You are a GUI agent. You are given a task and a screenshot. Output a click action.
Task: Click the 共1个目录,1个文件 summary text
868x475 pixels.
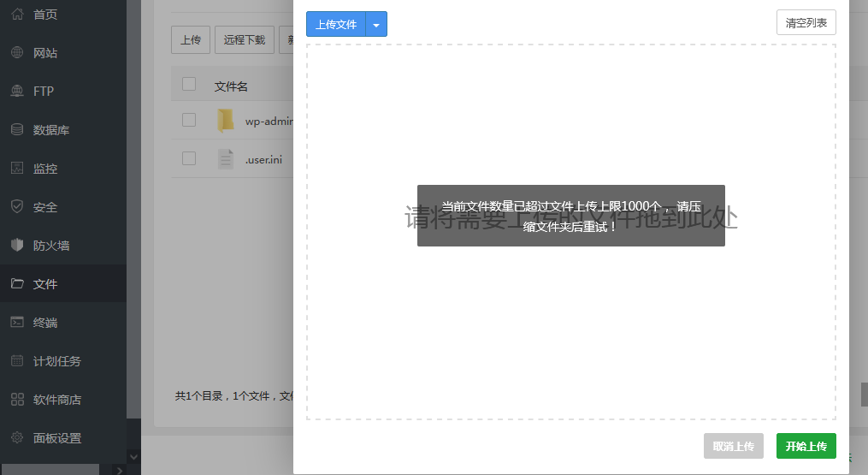234,395
